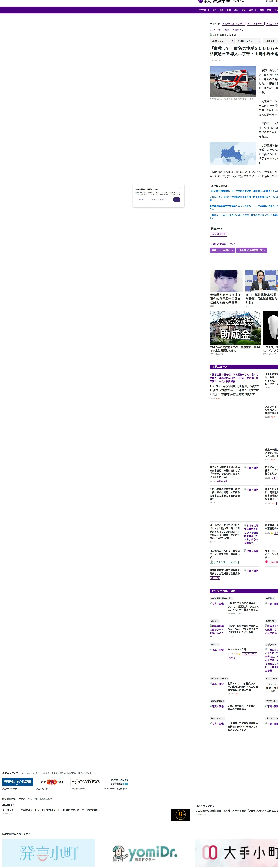Expand the 防災ニッポン category

coord(217,718)
